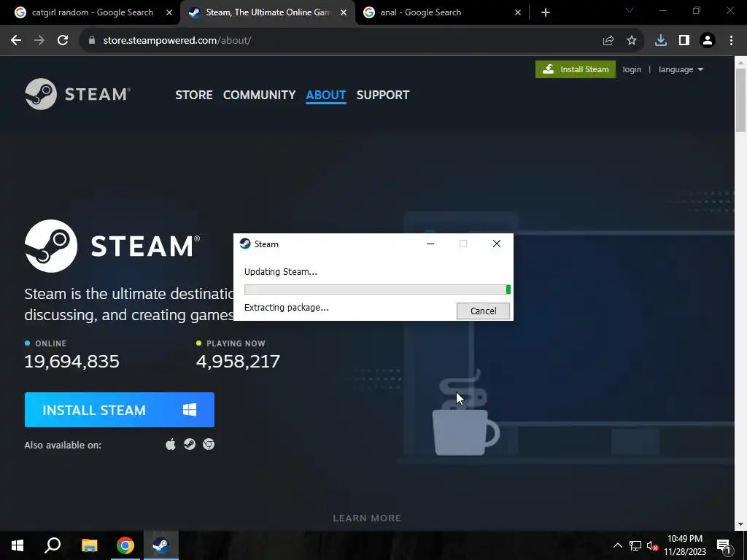This screenshot has width=747, height=560.
Task: Click the page vertical scrollbar thumb
Action: [x=741, y=100]
